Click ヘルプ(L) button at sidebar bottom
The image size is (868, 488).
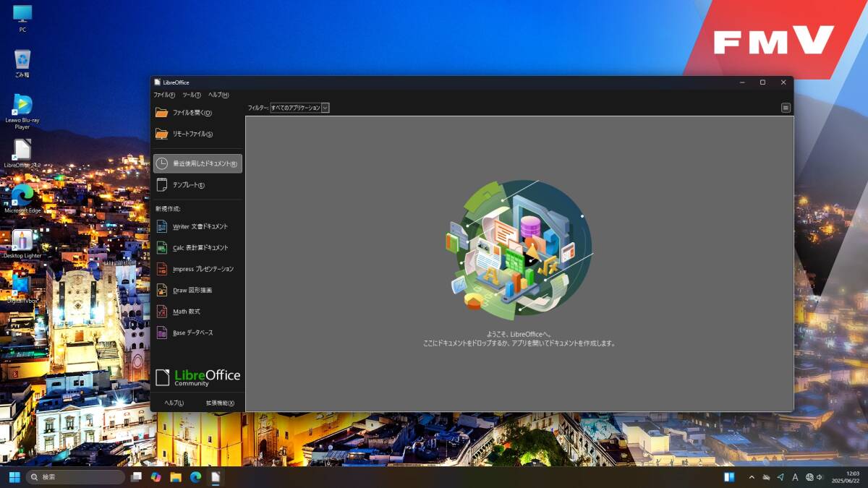point(174,403)
